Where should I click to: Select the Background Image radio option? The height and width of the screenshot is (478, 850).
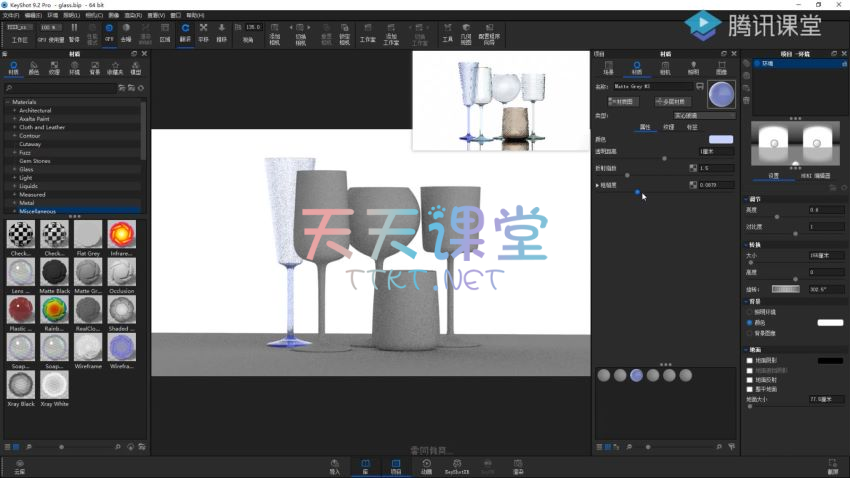tap(750, 332)
